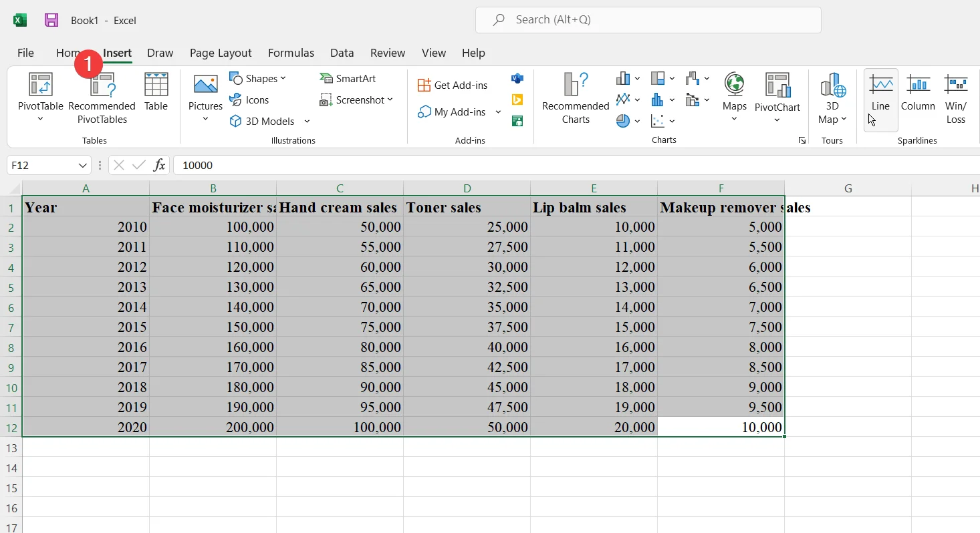Insert a SmartArt graphic
980x533 pixels.
click(348, 78)
